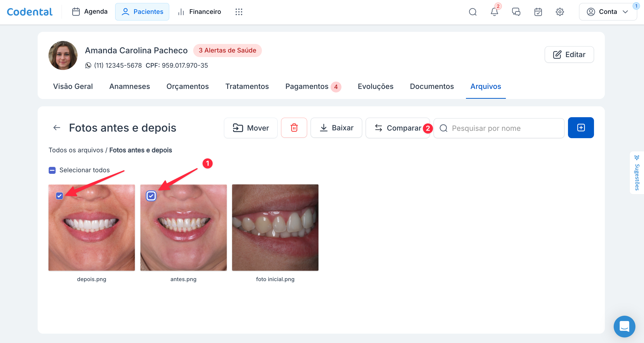
Task: Click the patient name Amanda Carolina Pacheco
Action: pos(136,50)
